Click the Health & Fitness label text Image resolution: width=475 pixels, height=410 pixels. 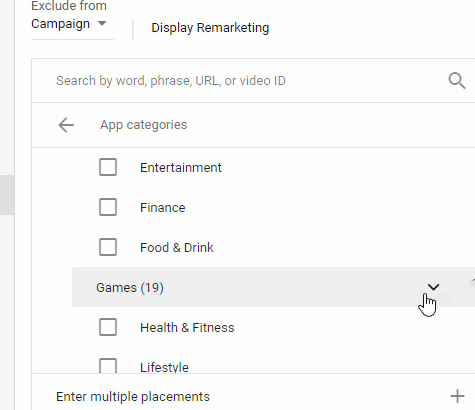pos(187,327)
